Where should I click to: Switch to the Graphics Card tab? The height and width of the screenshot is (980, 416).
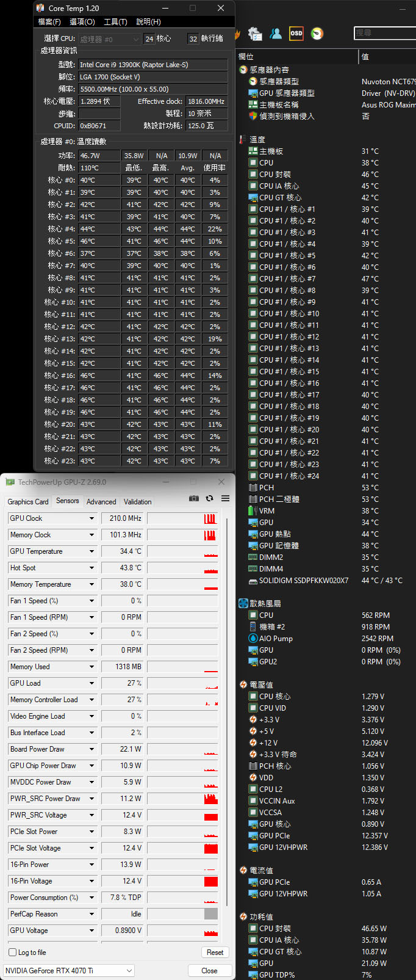[x=28, y=502]
